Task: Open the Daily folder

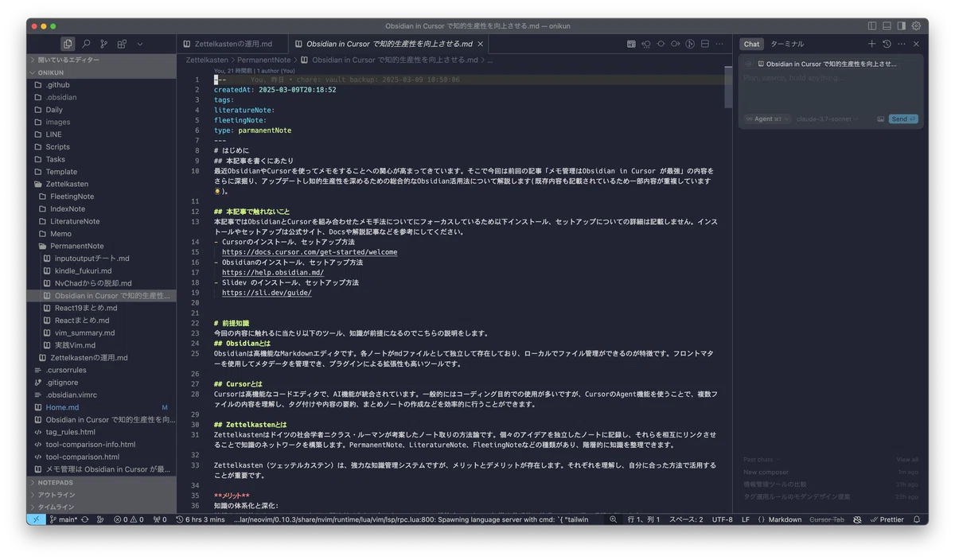Action: [x=101, y=110]
